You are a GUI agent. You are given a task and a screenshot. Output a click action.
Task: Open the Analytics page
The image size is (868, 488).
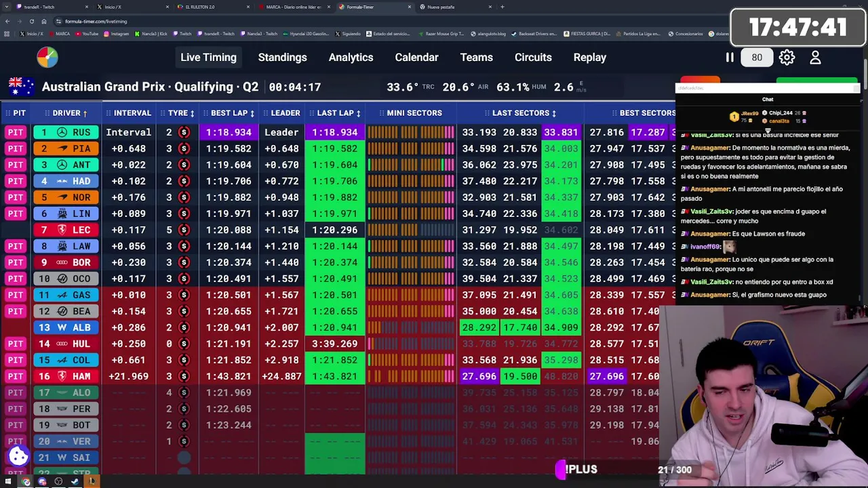point(351,58)
